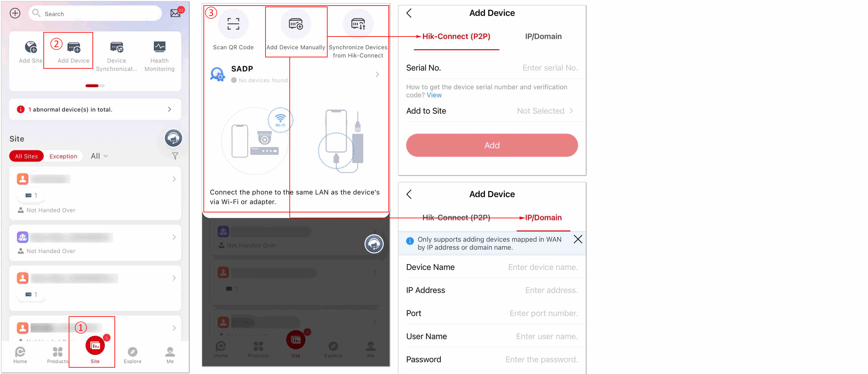Open the Add to Site selector
Viewport: 868px width, 374px height.
point(492,111)
